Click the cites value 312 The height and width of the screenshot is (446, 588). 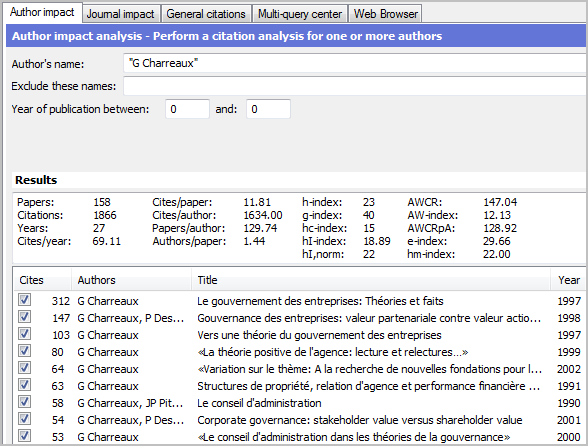(x=61, y=301)
